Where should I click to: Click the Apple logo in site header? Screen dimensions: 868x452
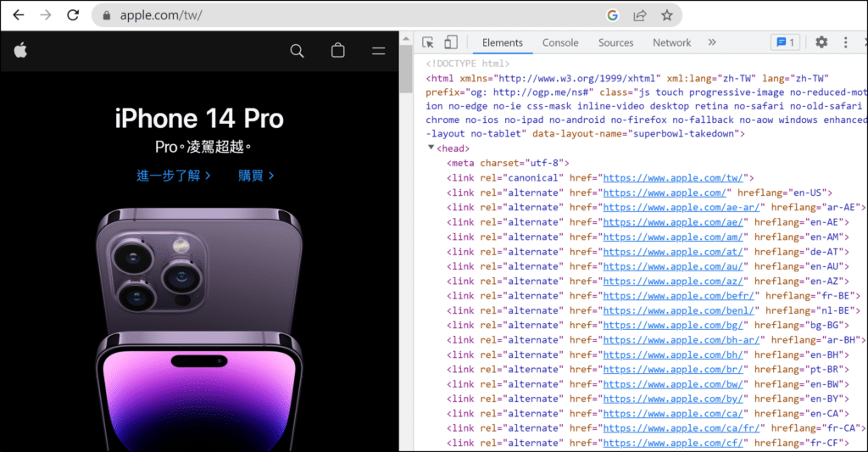click(x=20, y=51)
